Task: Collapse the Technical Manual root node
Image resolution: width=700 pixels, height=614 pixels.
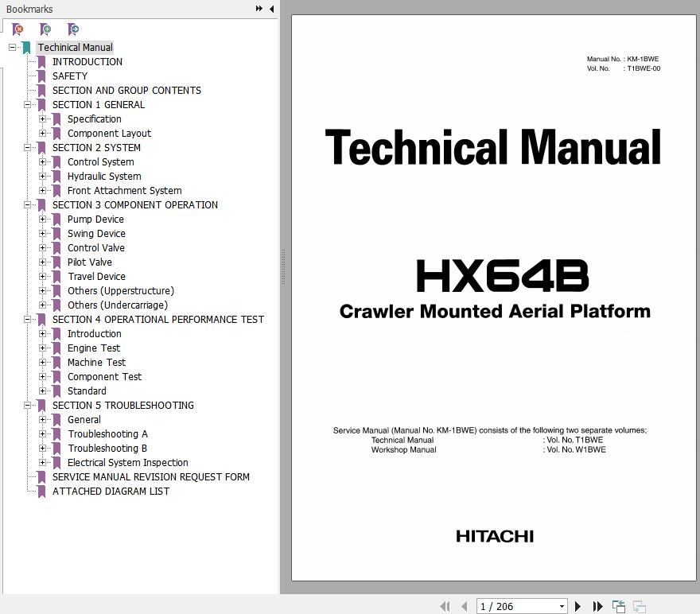Action: [x=13, y=48]
